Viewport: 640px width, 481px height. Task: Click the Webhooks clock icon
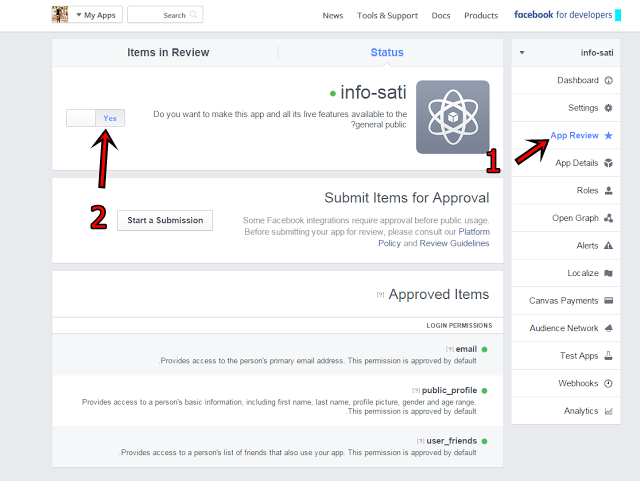point(609,383)
